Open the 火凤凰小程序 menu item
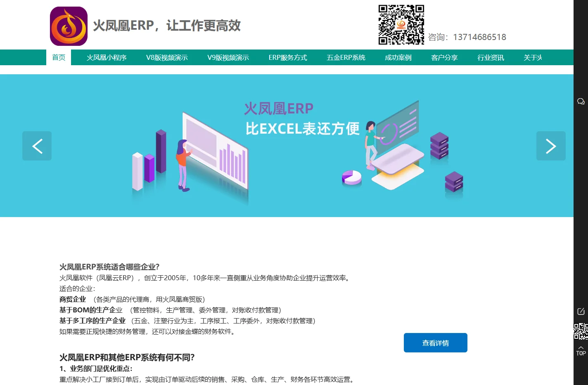Image resolution: width=588 pixels, height=385 pixels. (107, 57)
